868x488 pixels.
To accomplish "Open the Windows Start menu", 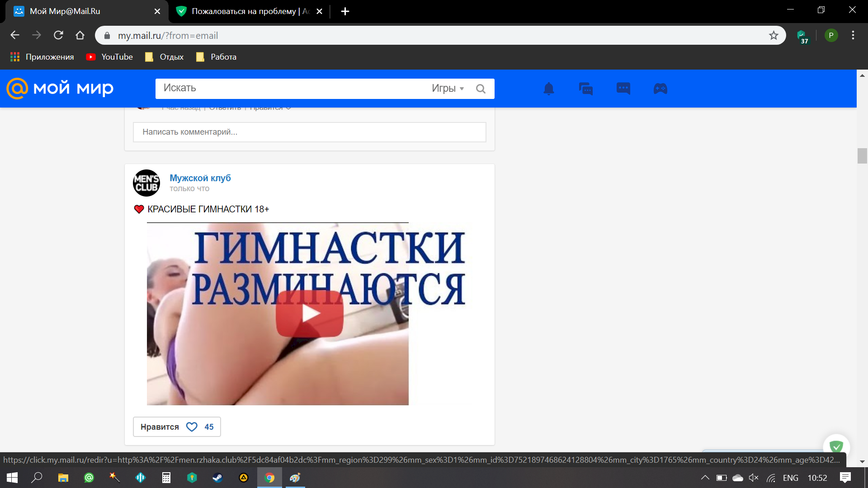I will 12,478.
